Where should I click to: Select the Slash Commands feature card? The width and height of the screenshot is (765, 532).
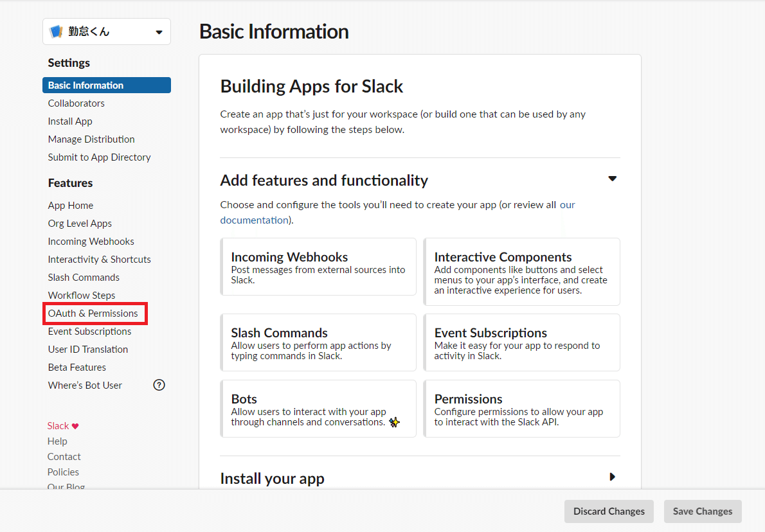click(x=318, y=342)
